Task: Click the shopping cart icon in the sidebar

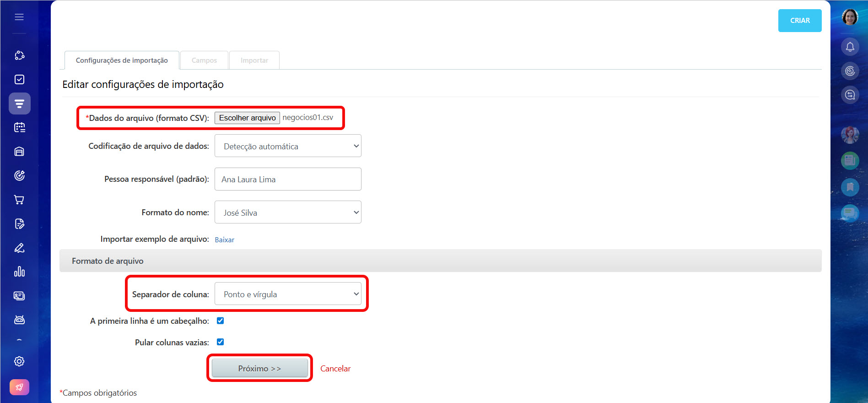Action: [x=19, y=200]
